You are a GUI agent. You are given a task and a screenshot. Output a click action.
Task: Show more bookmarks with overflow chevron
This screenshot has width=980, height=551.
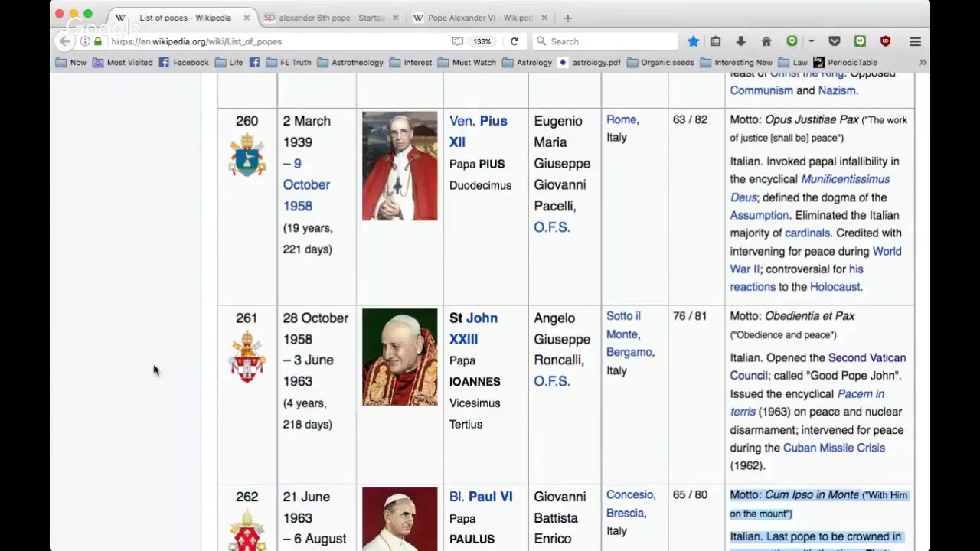click(x=922, y=63)
